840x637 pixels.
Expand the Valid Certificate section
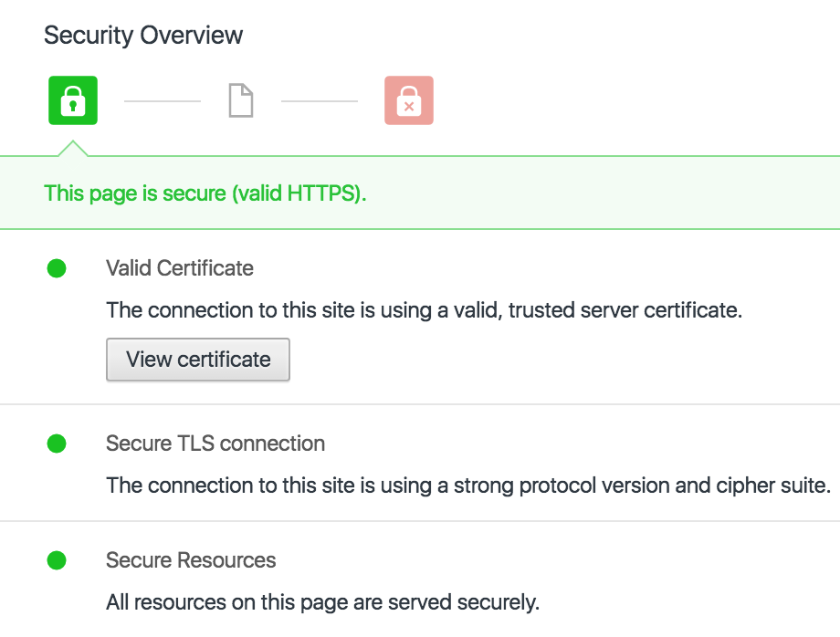click(x=179, y=268)
